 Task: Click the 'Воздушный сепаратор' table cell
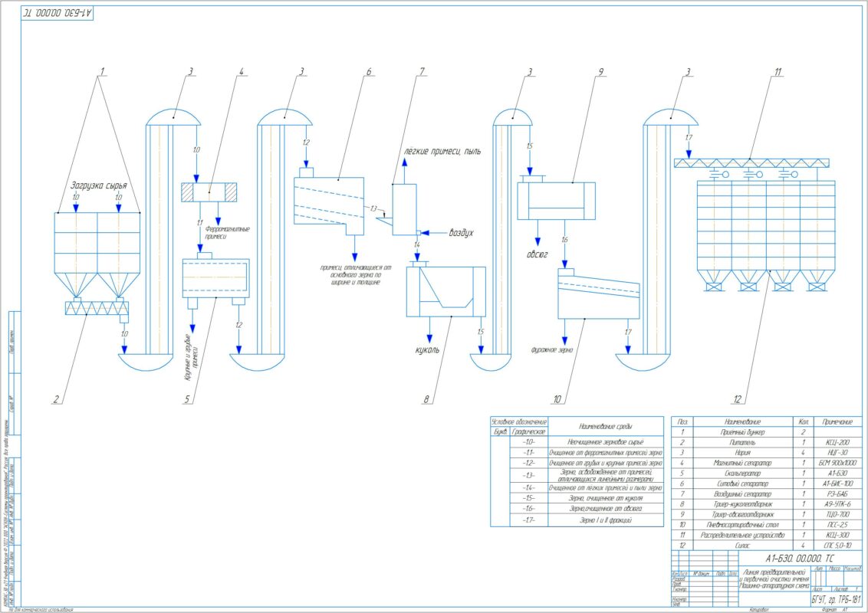[742, 493]
